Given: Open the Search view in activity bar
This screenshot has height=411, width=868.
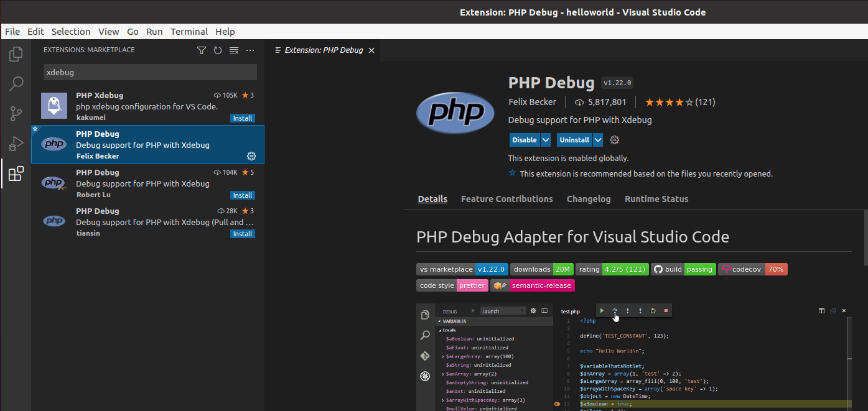Looking at the screenshot, I should 16,83.
